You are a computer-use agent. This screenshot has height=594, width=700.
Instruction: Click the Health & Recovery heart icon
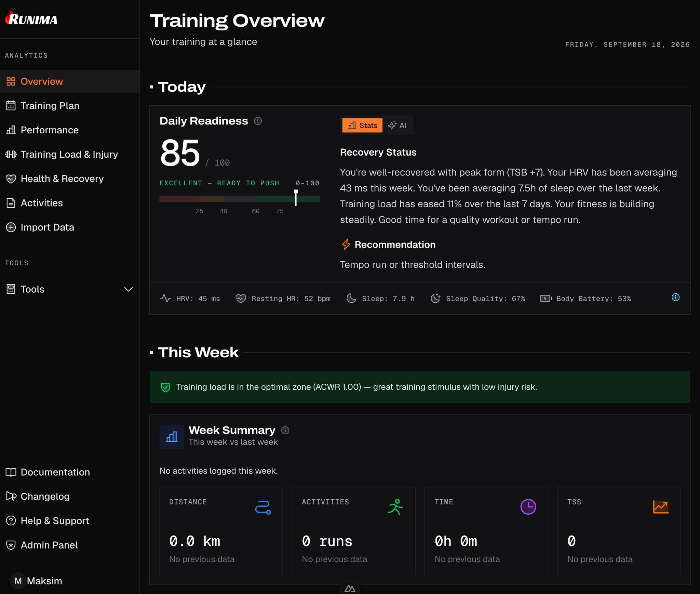[11, 179]
